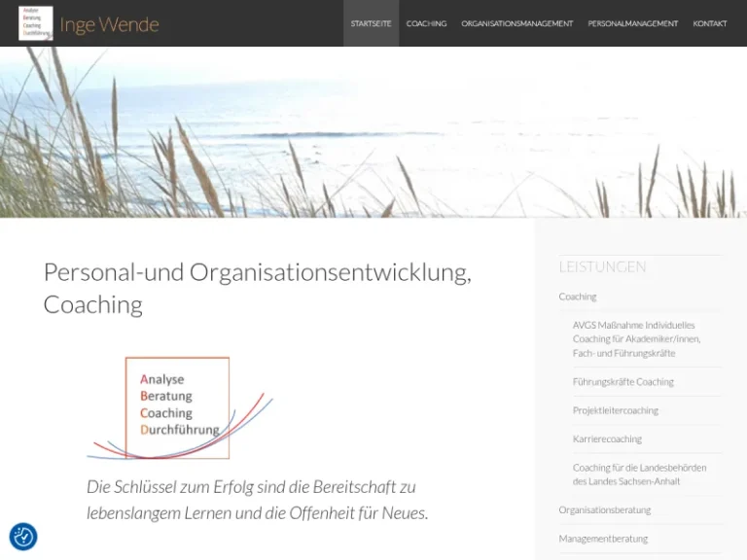
Task: Open the Organisationsmanagement menu item
Action: click(516, 23)
